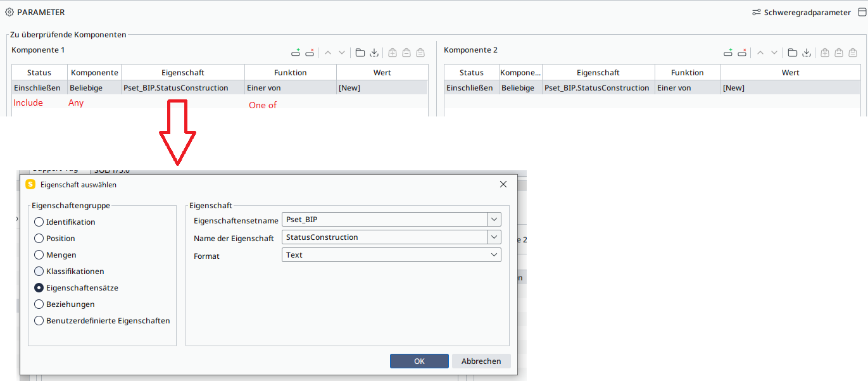Click the PARAMETER gear icon
868x381 pixels.
pos(9,12)
